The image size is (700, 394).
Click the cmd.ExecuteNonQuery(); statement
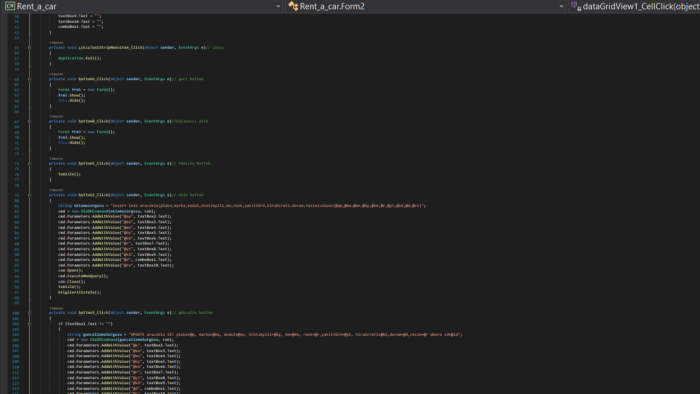(x=83, y=276)
